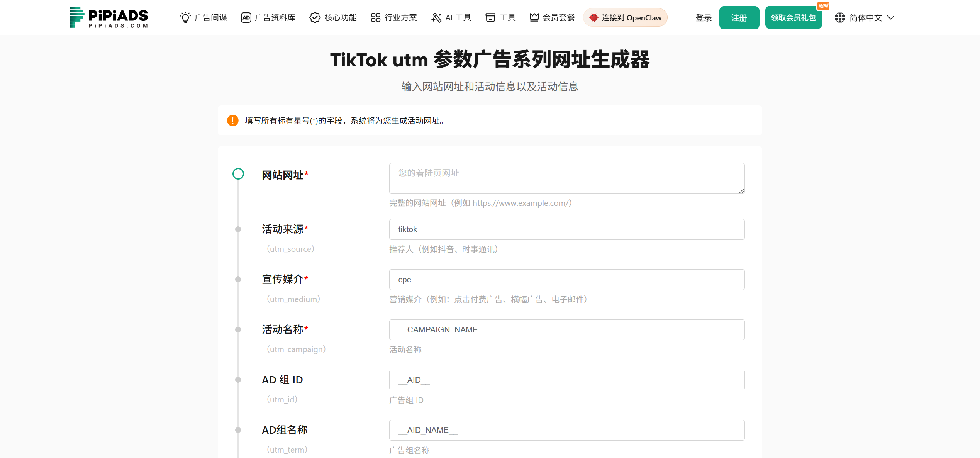Click the chevron arrow next to 简体中文

(x=891, y=17)
